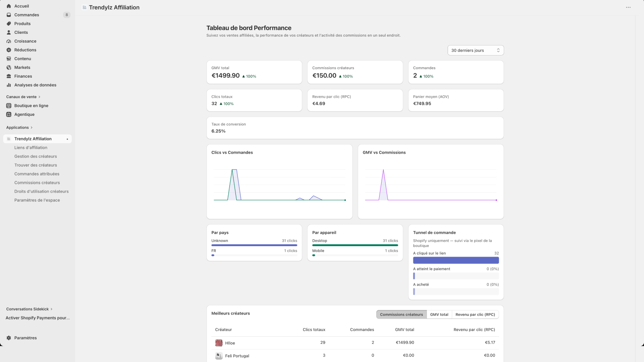Click the Boutique en ligne store icon
This screenshot has width=644, height=362.
[9, 106]
